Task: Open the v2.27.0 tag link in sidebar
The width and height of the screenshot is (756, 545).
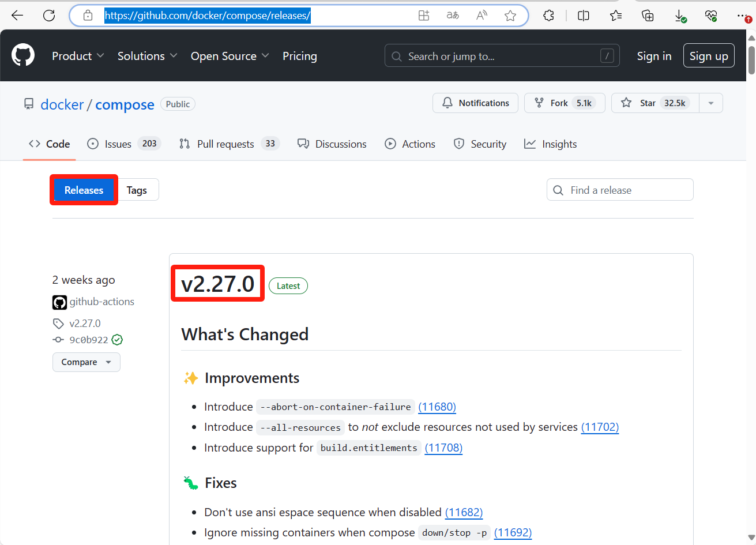Action: tap(85, 324)
